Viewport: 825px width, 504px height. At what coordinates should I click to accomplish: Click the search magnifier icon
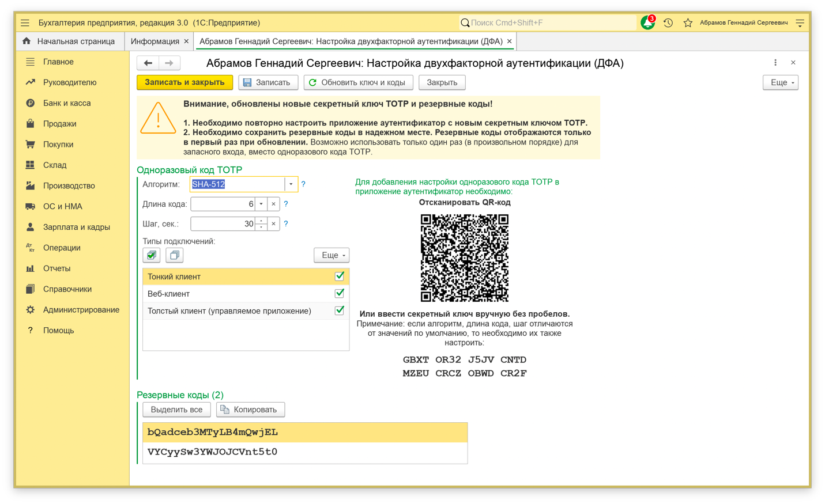coord(465,23)
